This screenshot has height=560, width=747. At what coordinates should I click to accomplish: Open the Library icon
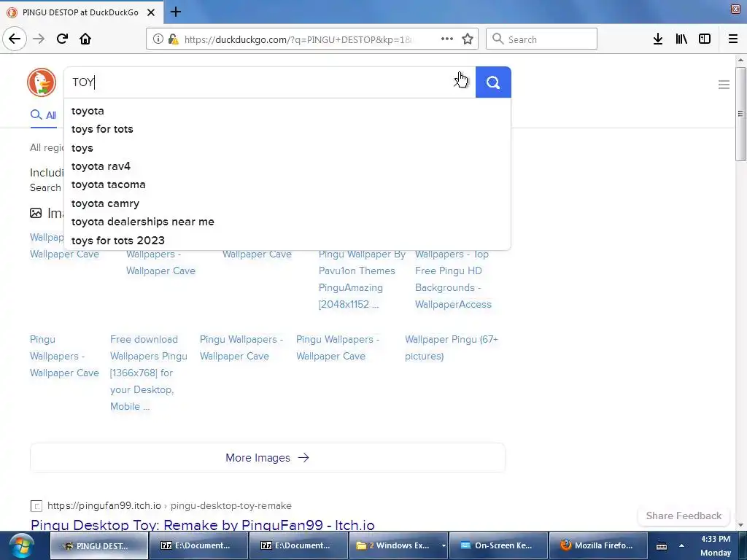(x=681, y=39)
